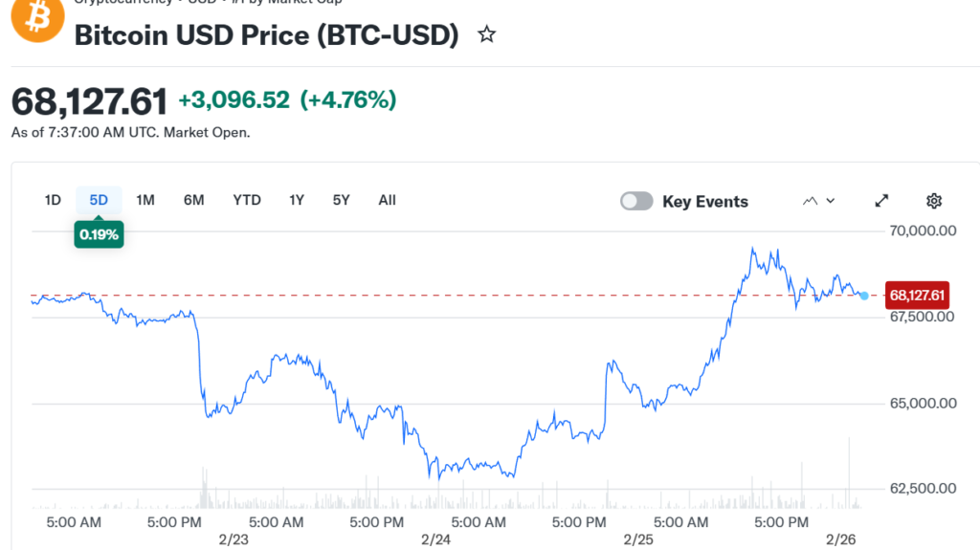Click the 2/24 date axis label
The image size is (980, 550).
[435, 539]
